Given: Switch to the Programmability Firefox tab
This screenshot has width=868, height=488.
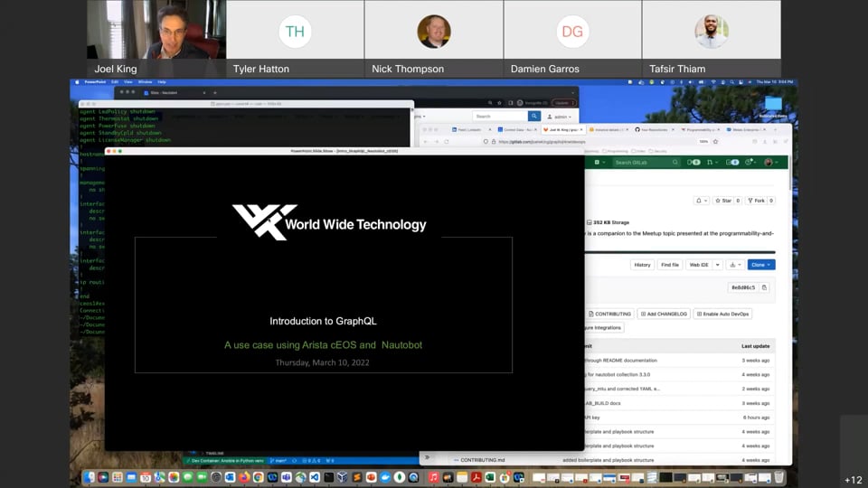Looking at the screenshot, I should click(x=700, y=129).
